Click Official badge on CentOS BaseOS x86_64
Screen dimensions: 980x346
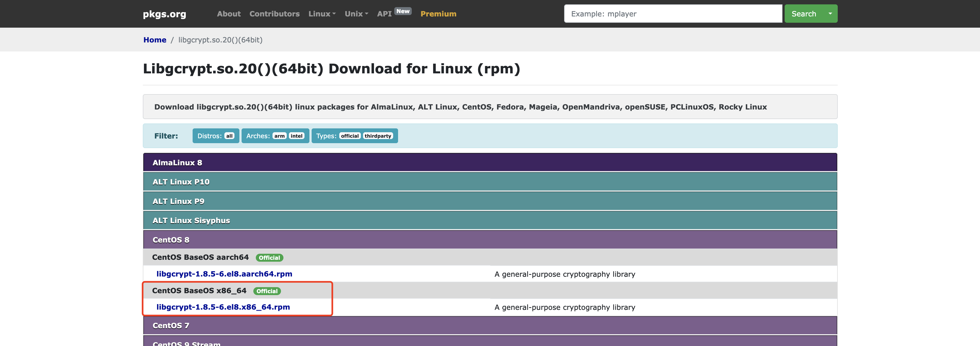[267, 291]
